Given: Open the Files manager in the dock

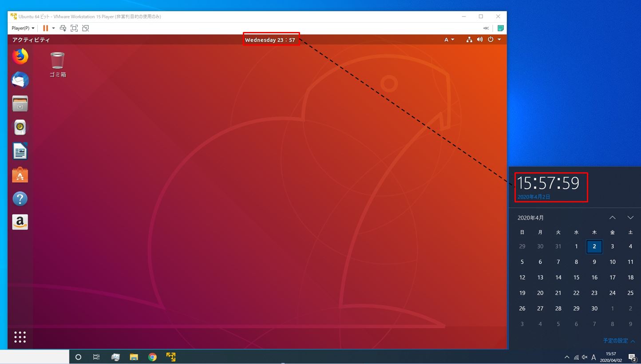Looking at the screenshot, I should (x=20, y=104).
